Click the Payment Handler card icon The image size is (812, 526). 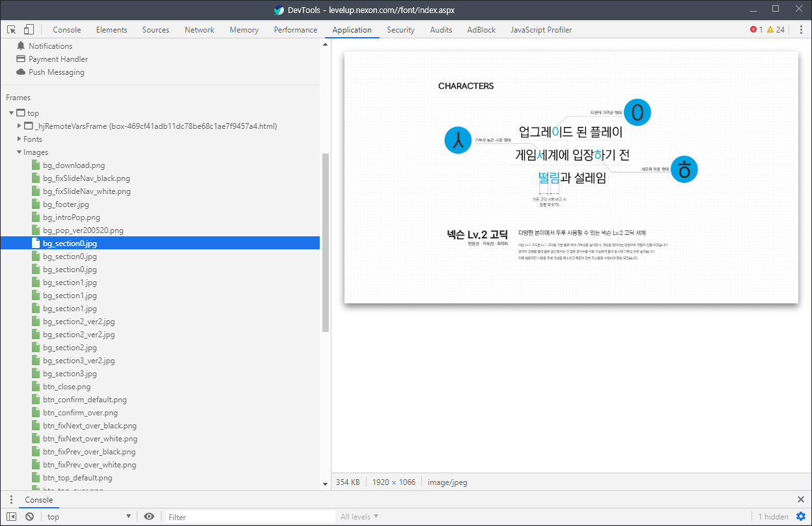pyautogui.click(x=21, y=59)
